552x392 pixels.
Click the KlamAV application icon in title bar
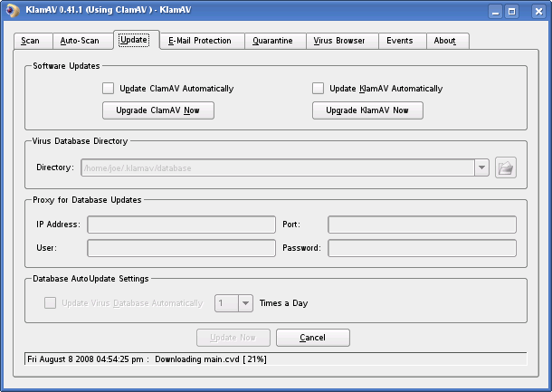(13, 10)
